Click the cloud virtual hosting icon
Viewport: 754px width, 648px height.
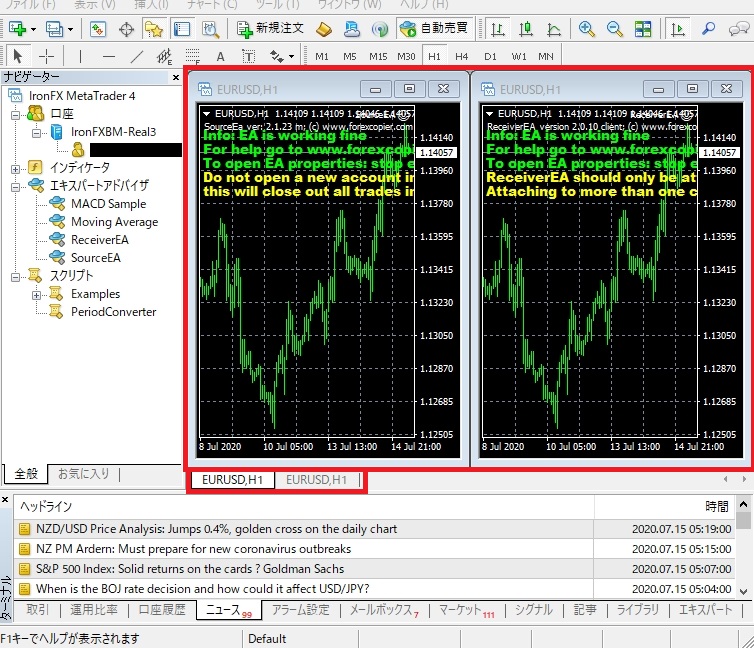[x=352, y=29]
